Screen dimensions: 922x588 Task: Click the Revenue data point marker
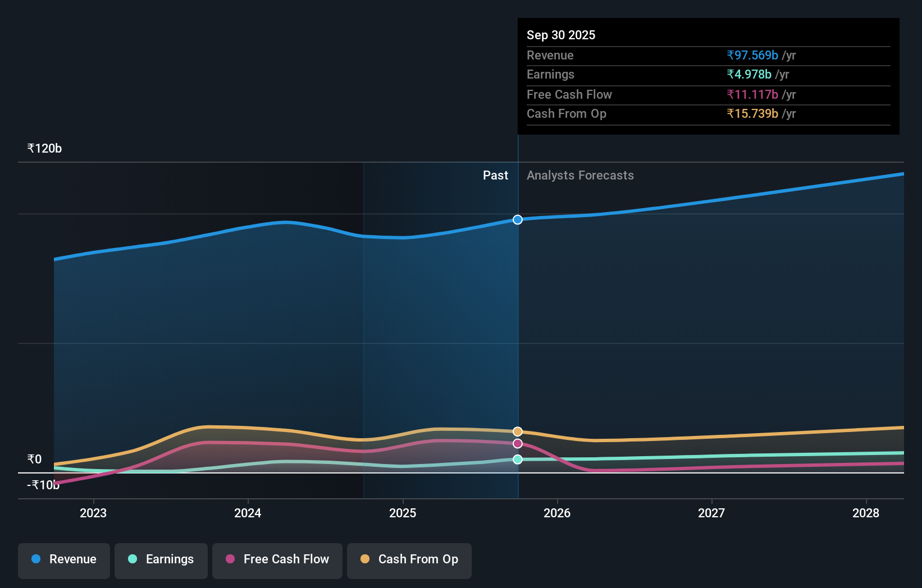pyautogui.click(x=517, y=219)
